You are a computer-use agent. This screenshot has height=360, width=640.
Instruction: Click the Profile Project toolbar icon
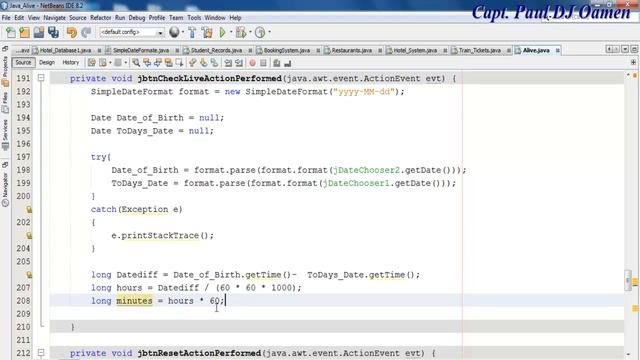tap(260, 32)
